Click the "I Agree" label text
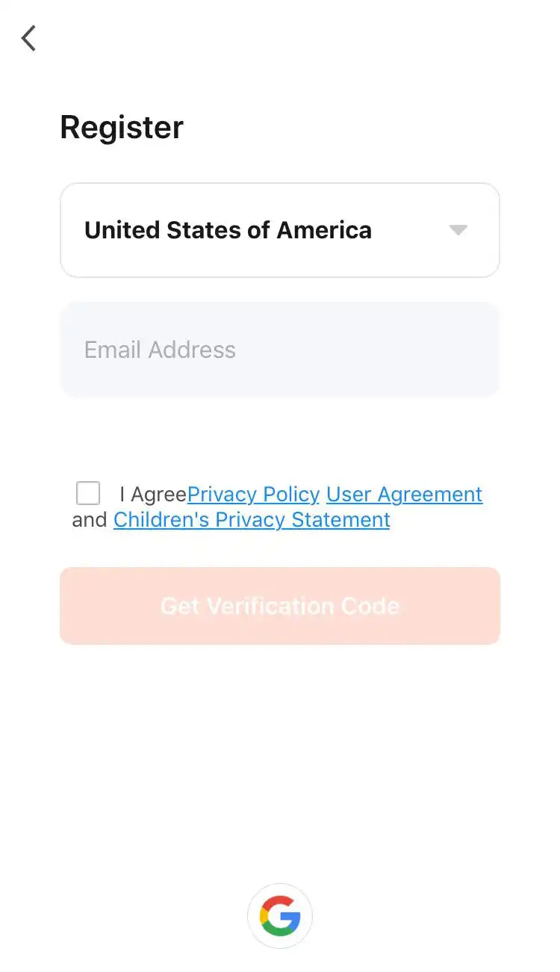The width and height of the screenshot is (560, 972). pos(153,495)
